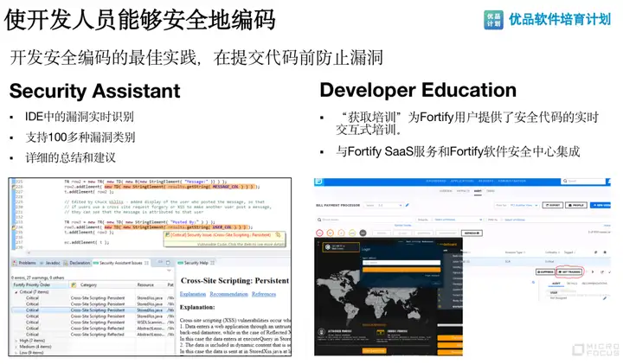Viewport: 623px width, 364px height.
Task: Switch to the Javadoc tab
Action: [x=50, y=263]
